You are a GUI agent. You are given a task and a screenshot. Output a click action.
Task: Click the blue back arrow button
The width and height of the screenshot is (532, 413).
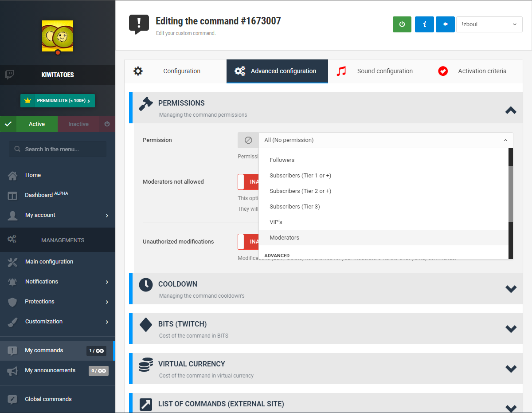click(x=445, y=24)
